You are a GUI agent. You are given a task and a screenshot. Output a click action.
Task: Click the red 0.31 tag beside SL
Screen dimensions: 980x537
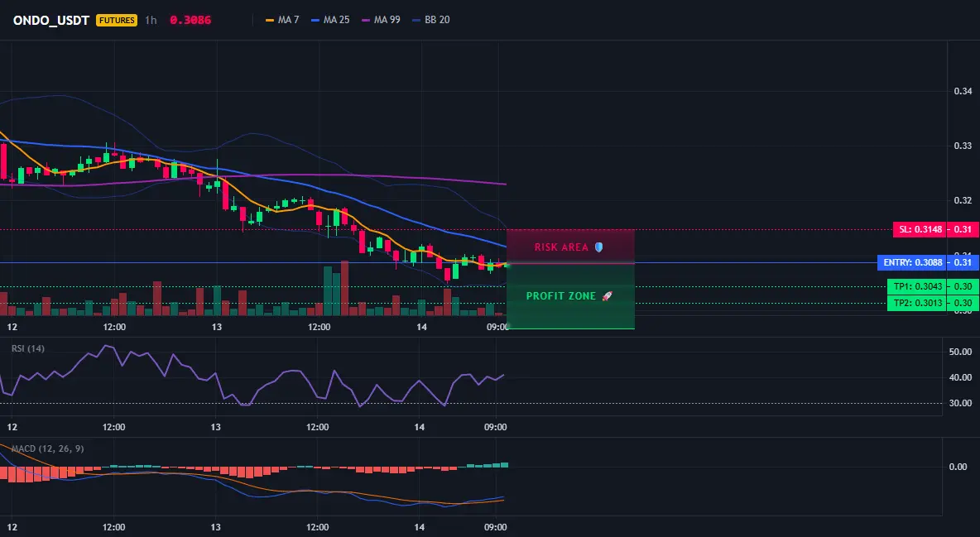pyautogui.click(x=963, y=229)
